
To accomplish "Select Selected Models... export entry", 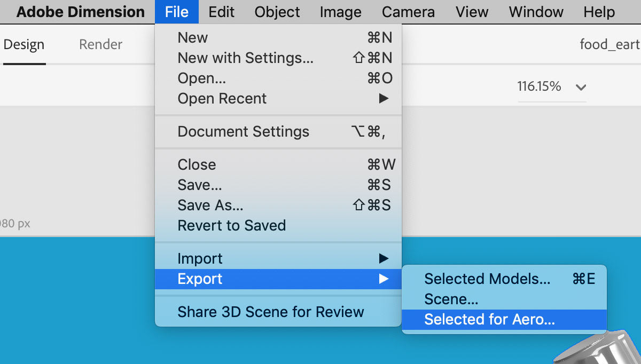I will pyautogui.click(x=487, y=279).
